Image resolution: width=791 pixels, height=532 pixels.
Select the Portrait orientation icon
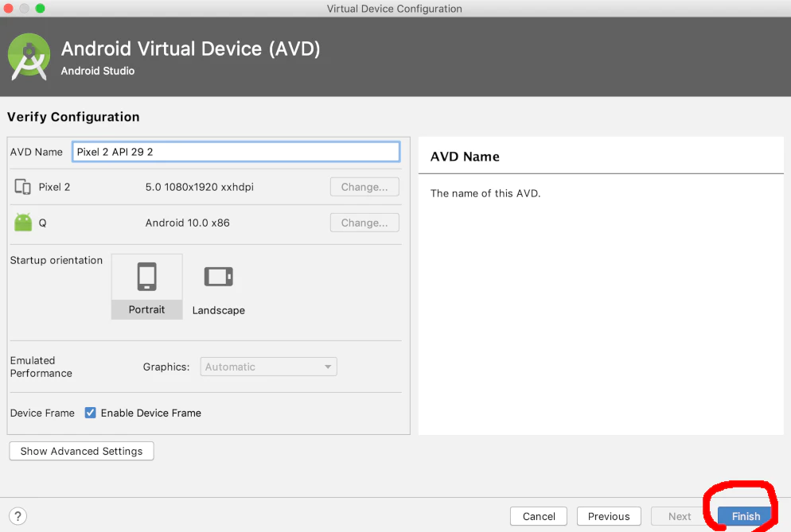(146, 276)
